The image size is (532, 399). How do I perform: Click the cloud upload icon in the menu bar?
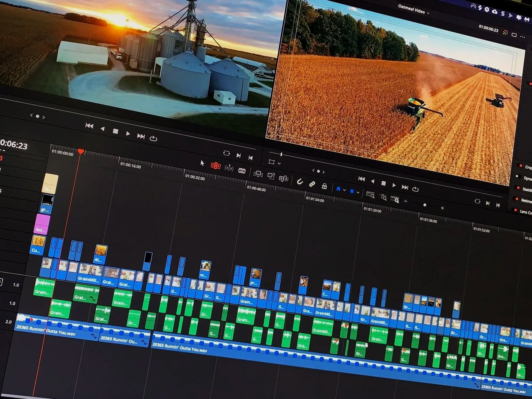495,12
